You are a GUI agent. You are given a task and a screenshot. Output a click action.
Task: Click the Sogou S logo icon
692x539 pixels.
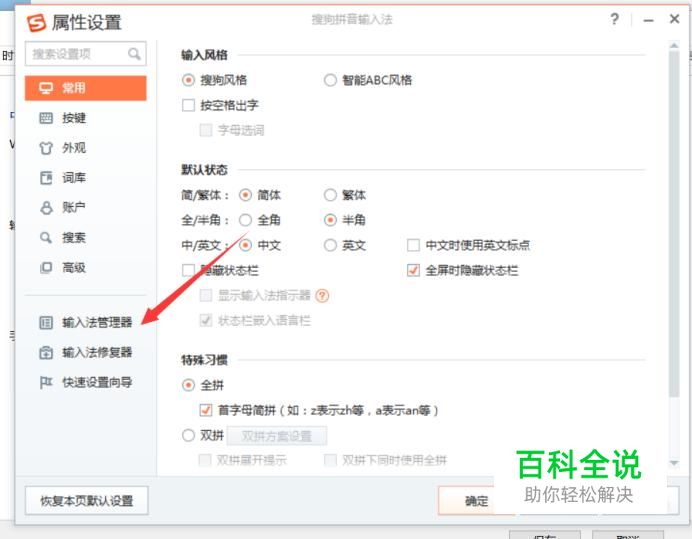[x=36, y=23]
